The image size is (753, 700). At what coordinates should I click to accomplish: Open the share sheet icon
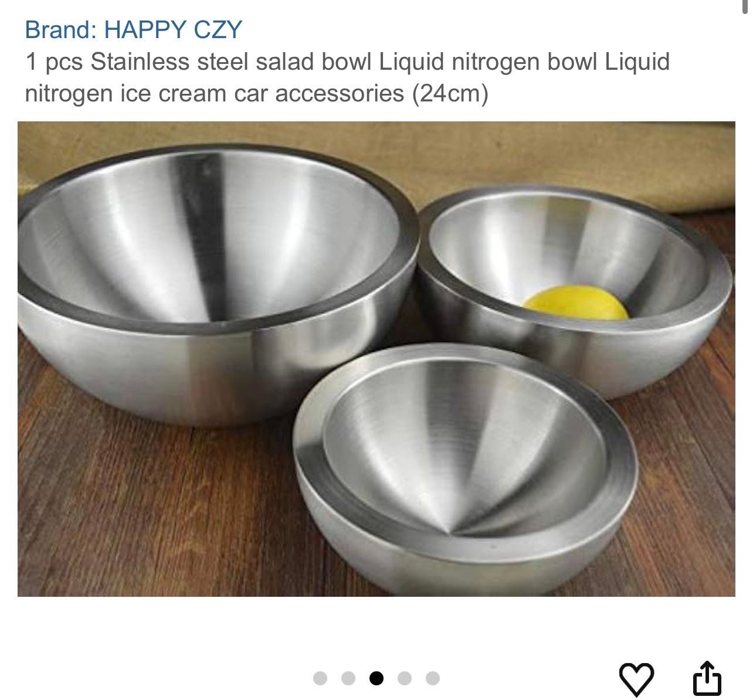[707, 678]
